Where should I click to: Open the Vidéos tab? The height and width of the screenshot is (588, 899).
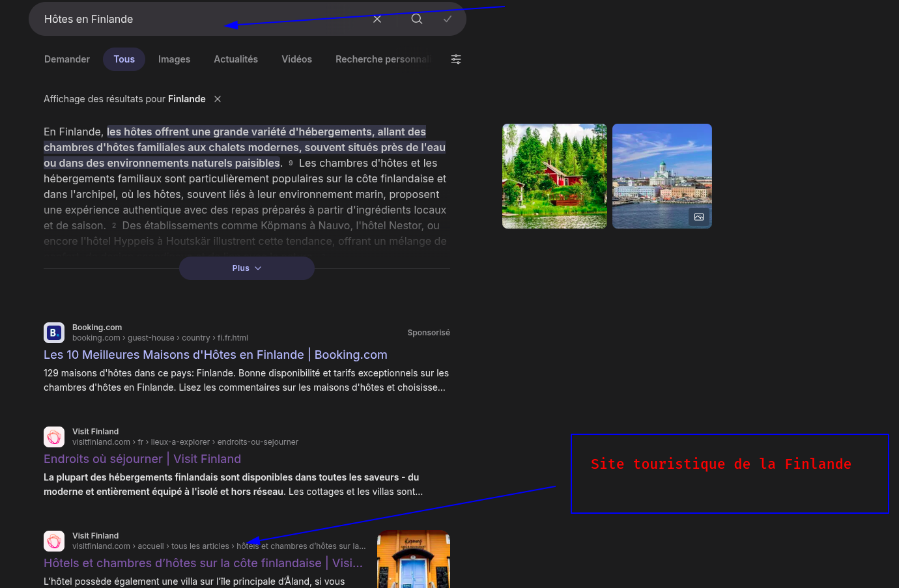point(296,59)
